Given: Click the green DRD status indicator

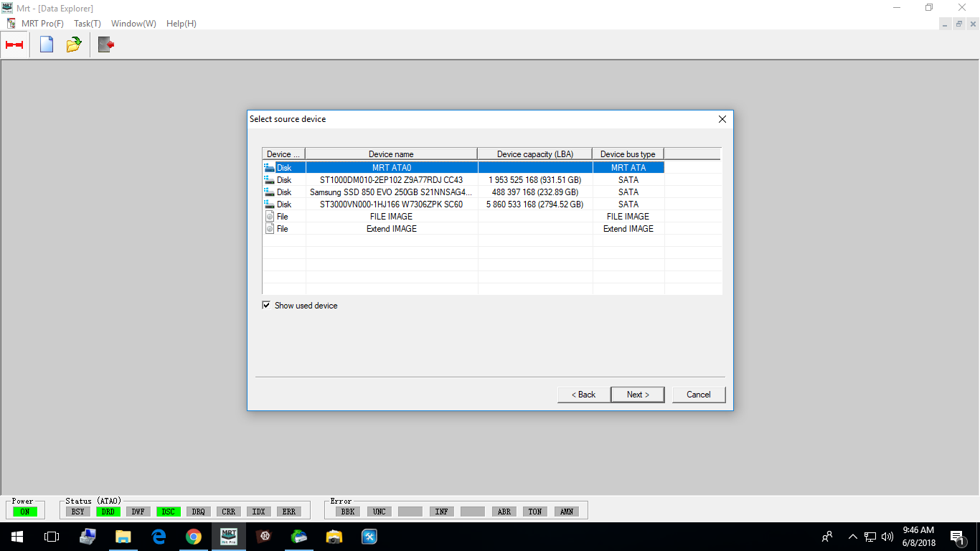Looking at the screenshot, I should [108, 511].
